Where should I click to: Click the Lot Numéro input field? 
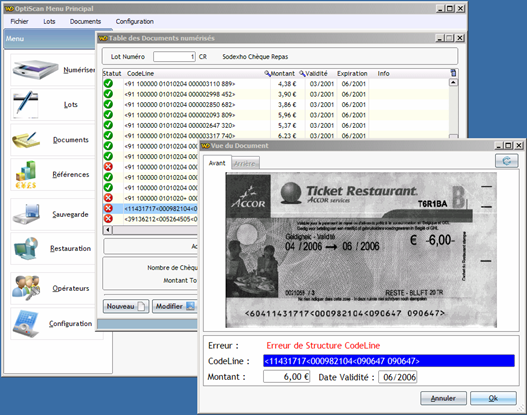point(174,56)
